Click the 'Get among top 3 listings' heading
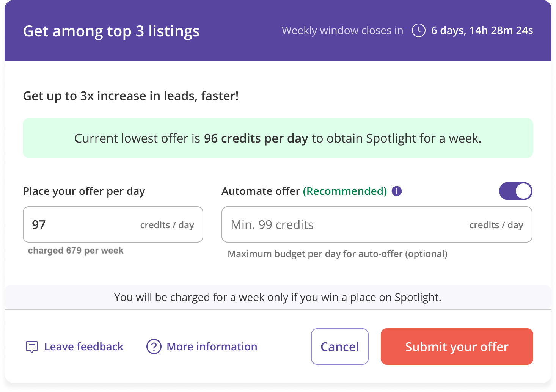The image size is (556, 392). tap(111, 31)
